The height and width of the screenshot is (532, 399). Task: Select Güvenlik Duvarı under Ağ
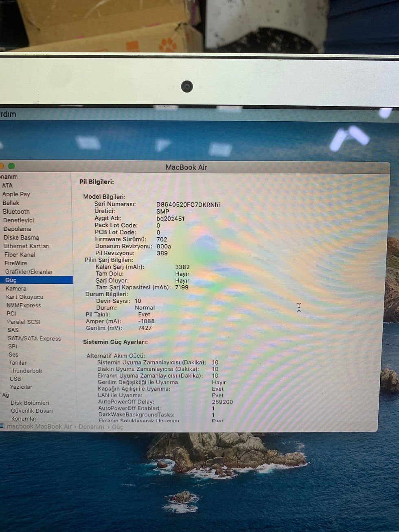click(x=32, y=411)
